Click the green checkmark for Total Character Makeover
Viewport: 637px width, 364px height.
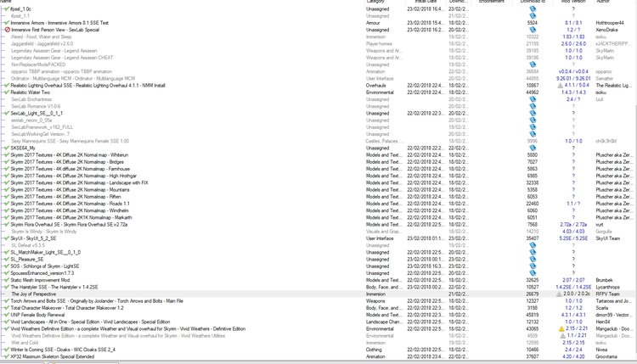pyautogui.click(x=7, y=308)
